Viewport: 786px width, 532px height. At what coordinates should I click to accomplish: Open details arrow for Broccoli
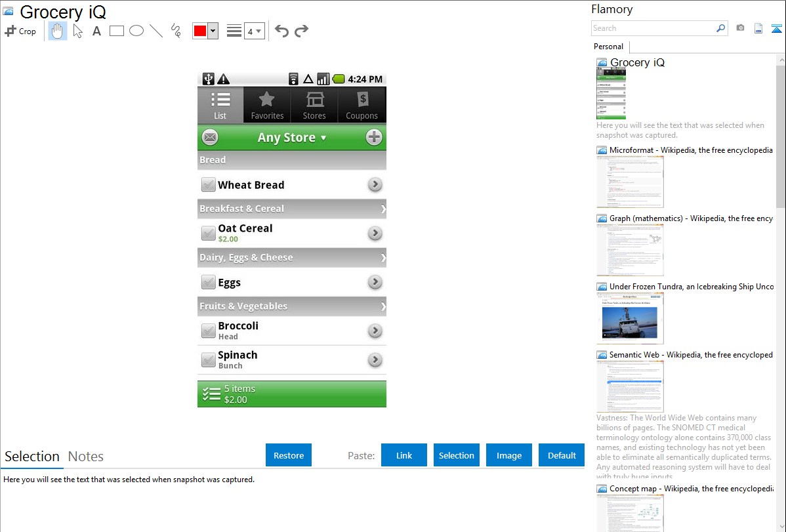coord(375,331)
